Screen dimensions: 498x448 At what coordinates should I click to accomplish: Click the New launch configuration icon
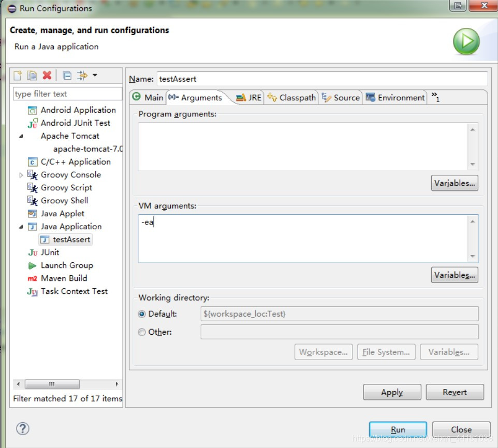click(18, 76)
